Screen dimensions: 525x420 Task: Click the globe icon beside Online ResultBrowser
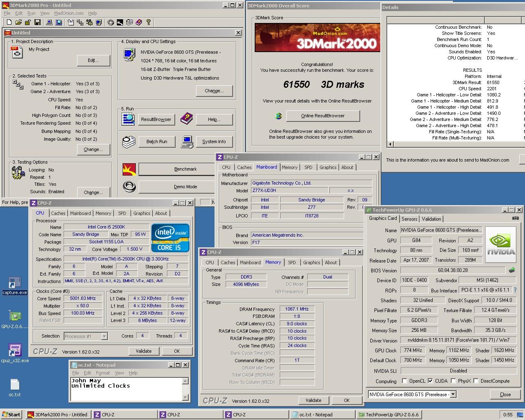[278, 116]
